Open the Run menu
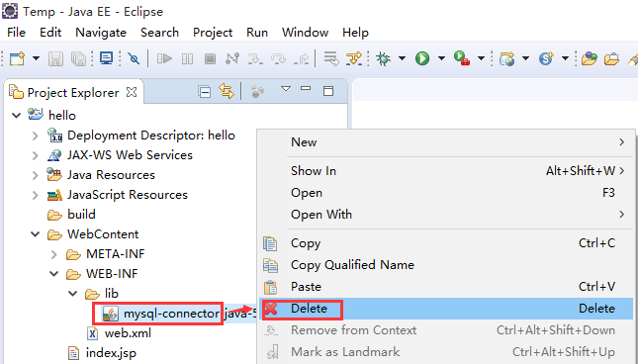This screenshot has height=364, width=638. pyautogui.click(x=257, y=32)
